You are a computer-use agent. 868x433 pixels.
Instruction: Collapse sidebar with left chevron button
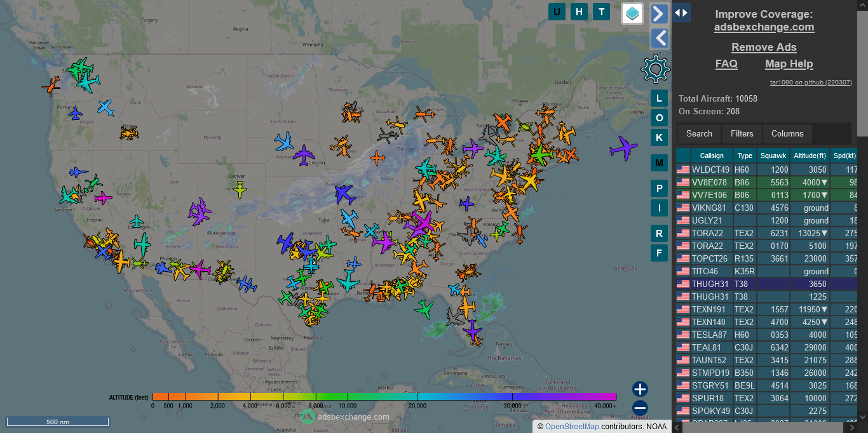pos(660,39)
